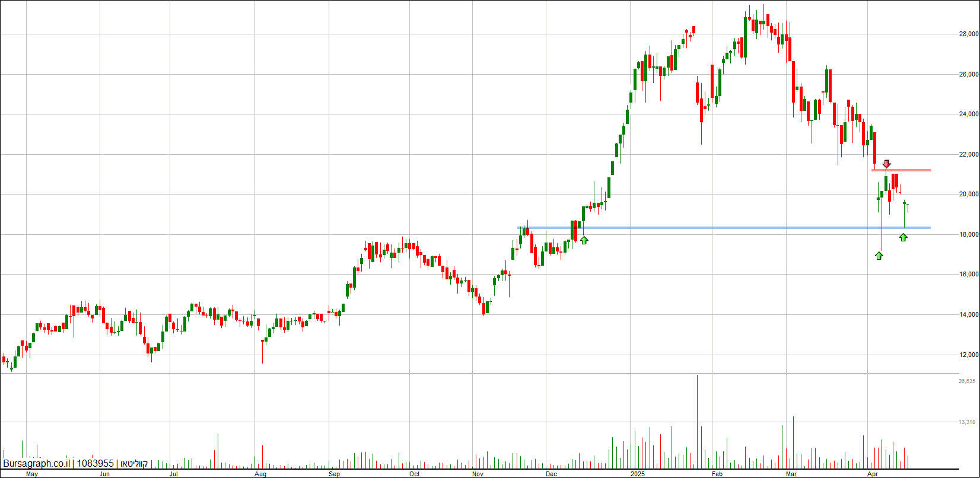The height and width of the screenshot is (478, 980).
Task: Click the Mar date axis label
Action: point(791,474)
